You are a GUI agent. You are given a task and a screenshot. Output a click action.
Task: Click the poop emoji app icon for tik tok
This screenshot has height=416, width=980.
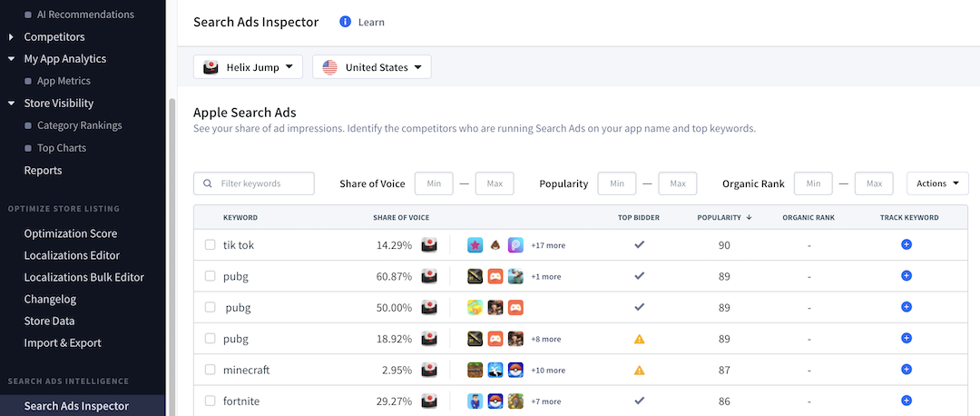[495, 245]
